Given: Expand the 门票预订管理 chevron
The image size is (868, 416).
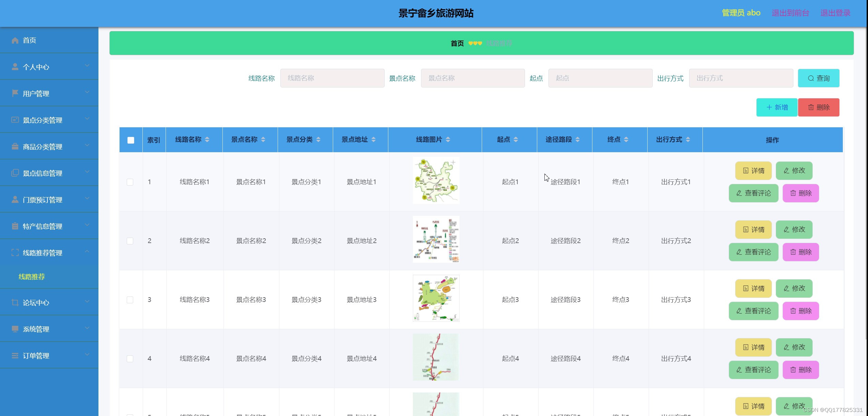Looking at the screenshot, I should 87,198.
